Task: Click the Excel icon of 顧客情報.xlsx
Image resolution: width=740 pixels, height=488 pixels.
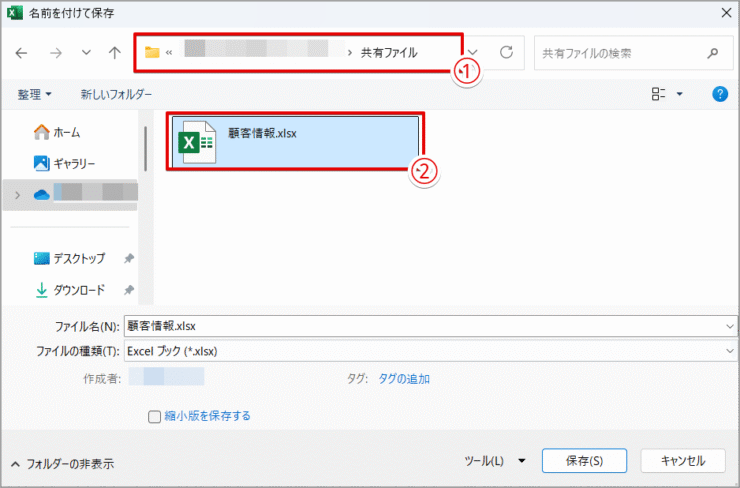Action: [197, 142]
